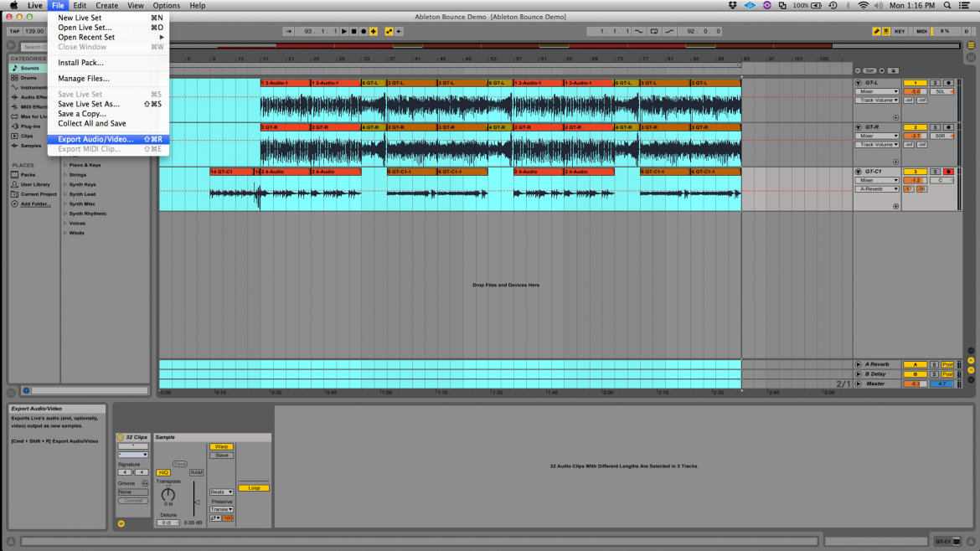Open the Time Machine menu bar icon

(833, 6)
